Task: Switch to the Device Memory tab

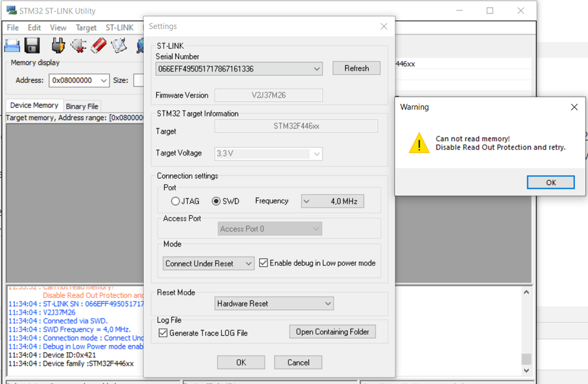Action: [x=34, y=105]
